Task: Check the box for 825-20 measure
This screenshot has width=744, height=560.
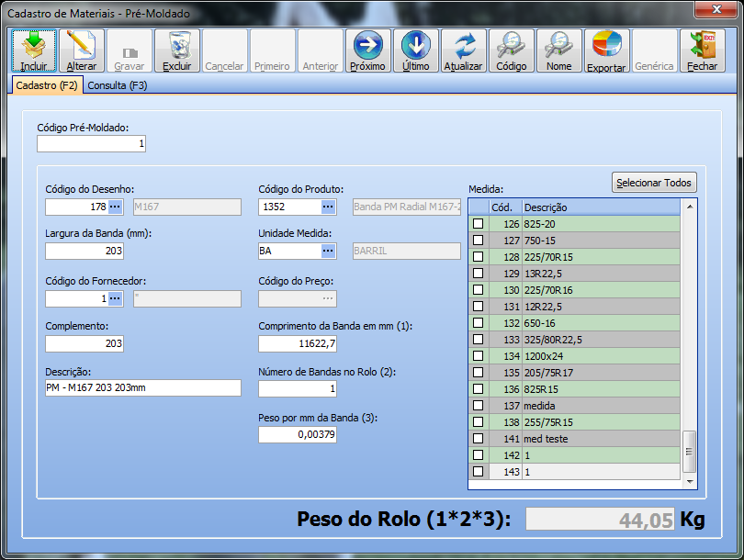Action: coord(478,224)
